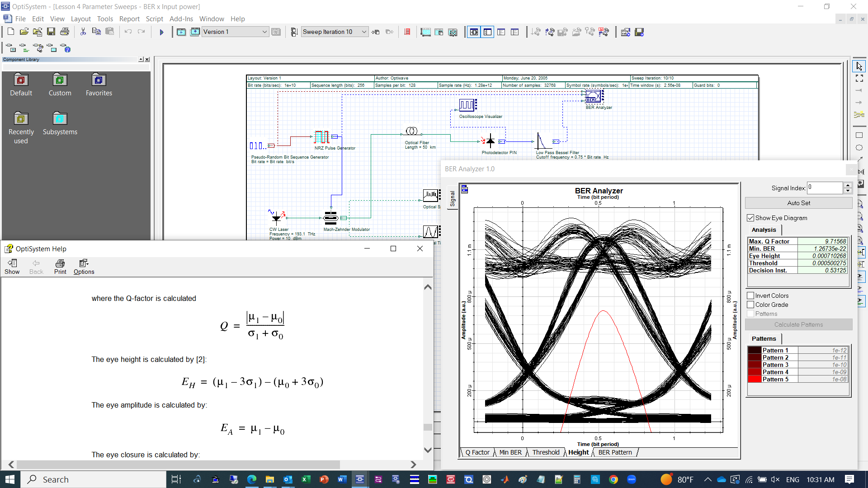Expand the Version 1 dropdown
Viewport: 868px width, 488px height.
point(264,32)
